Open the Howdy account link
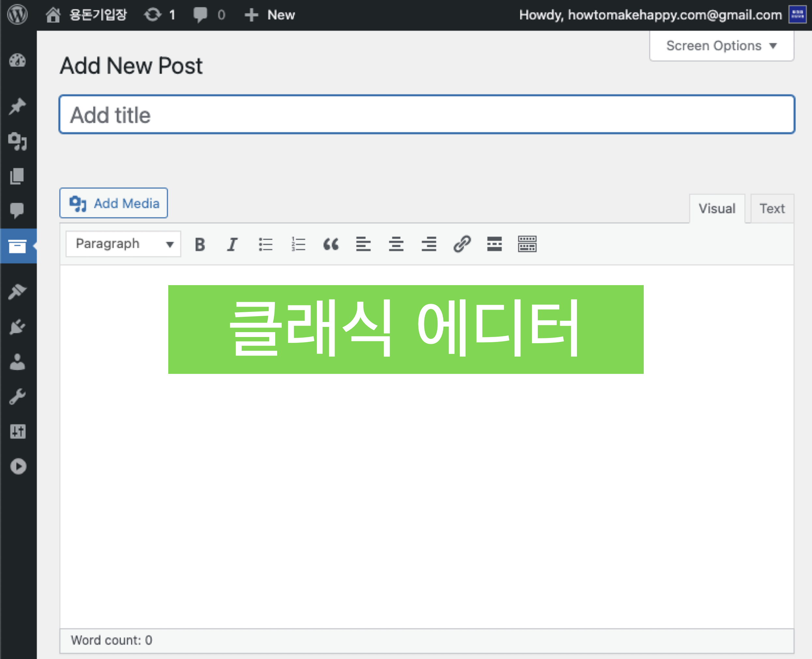Viewport: 812px width, 659px height. point(650,15)
